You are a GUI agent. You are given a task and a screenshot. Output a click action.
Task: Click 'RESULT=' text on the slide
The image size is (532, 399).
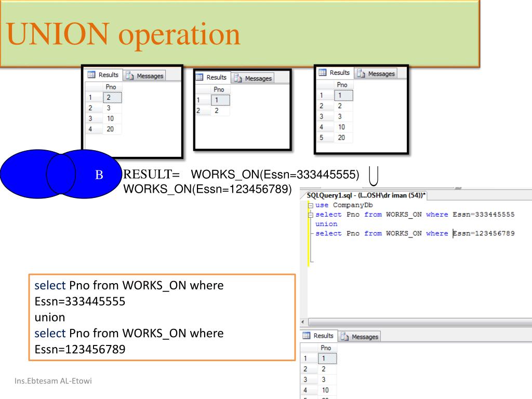151,174
